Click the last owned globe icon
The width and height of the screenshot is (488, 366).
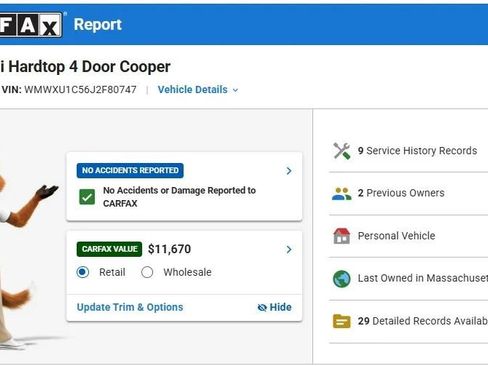point(342,279)
